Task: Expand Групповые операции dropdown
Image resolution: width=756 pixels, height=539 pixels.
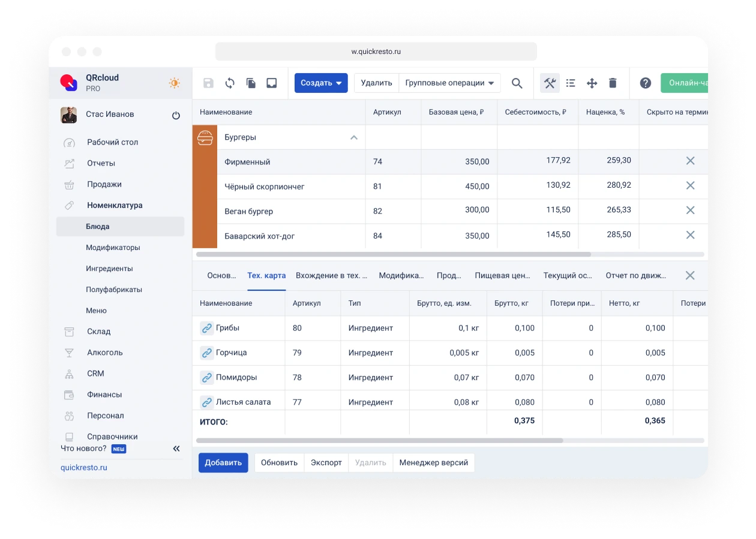Action: (x=449, y=83)
